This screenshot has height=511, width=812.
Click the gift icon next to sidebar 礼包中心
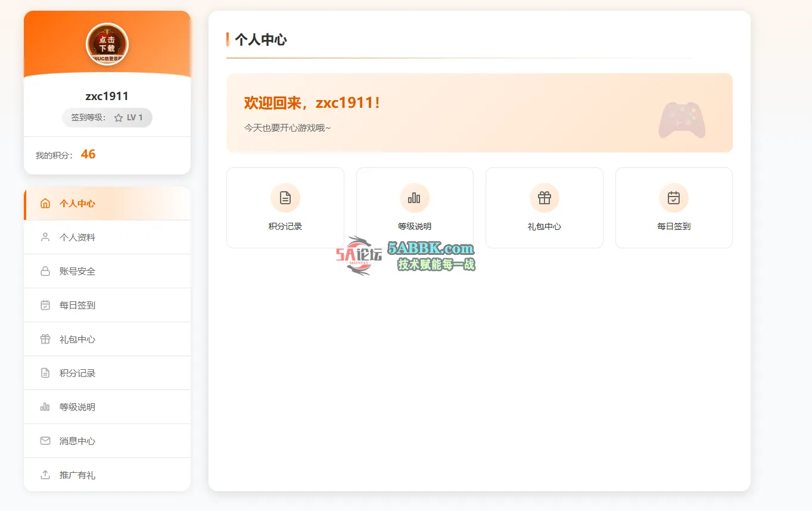coord(45,339)
